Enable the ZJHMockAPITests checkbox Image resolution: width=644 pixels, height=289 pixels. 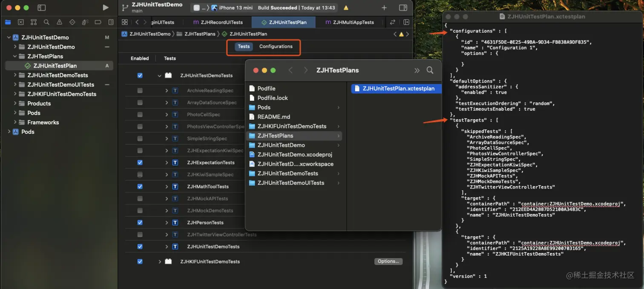coord(140,198)
